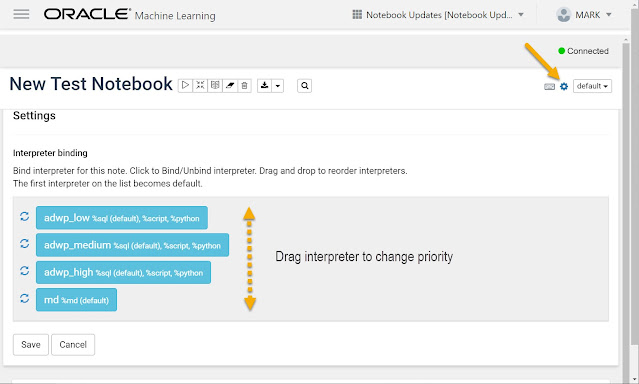The height and width of the screenshot is (384, 639).
Task: Open interpreter binding settings gear icon
Action: pyautogui.click(x=564, y=86)
